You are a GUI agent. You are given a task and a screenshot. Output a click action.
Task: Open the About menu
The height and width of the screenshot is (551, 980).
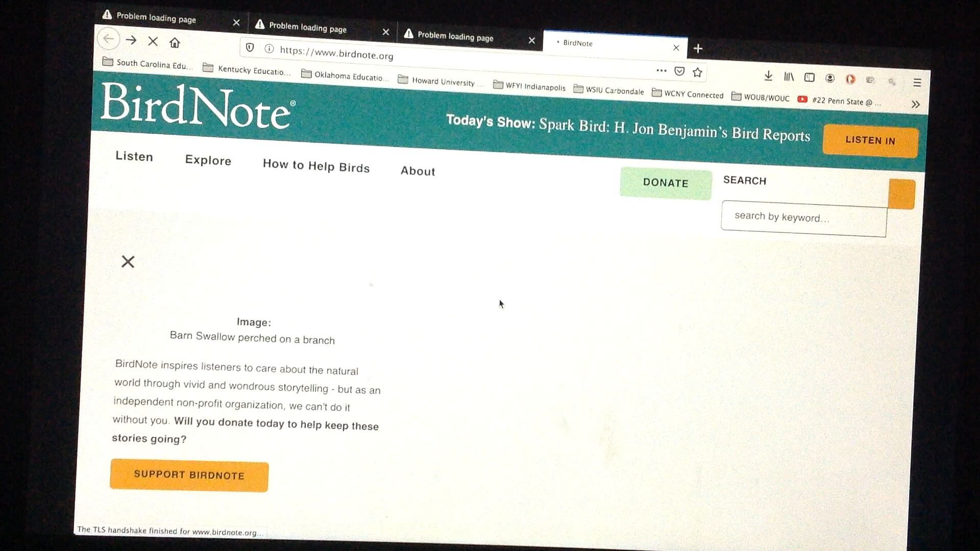point(418,171)
